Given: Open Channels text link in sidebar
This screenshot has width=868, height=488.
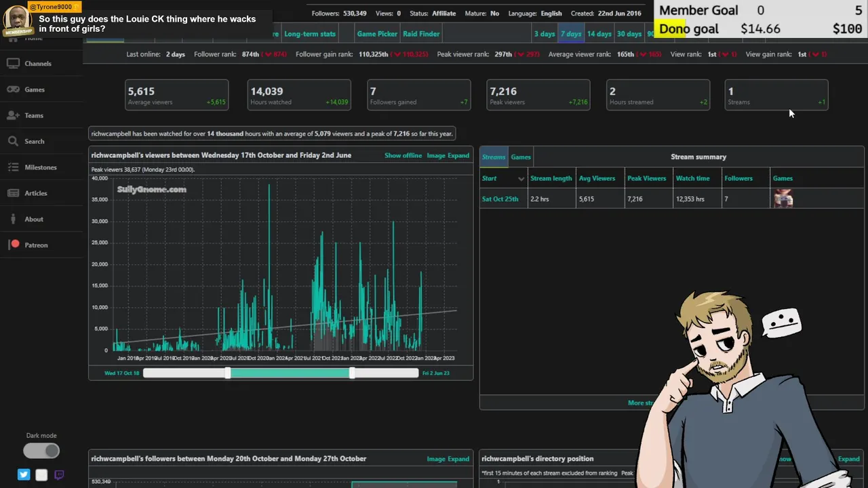Looking at the screenshot, I should point(38,64).
